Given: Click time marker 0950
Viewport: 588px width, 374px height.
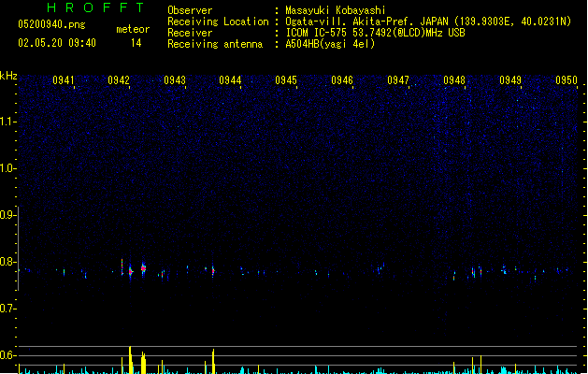Looking at the screenshot, I should pyautogui.click(x=566, y=80).
